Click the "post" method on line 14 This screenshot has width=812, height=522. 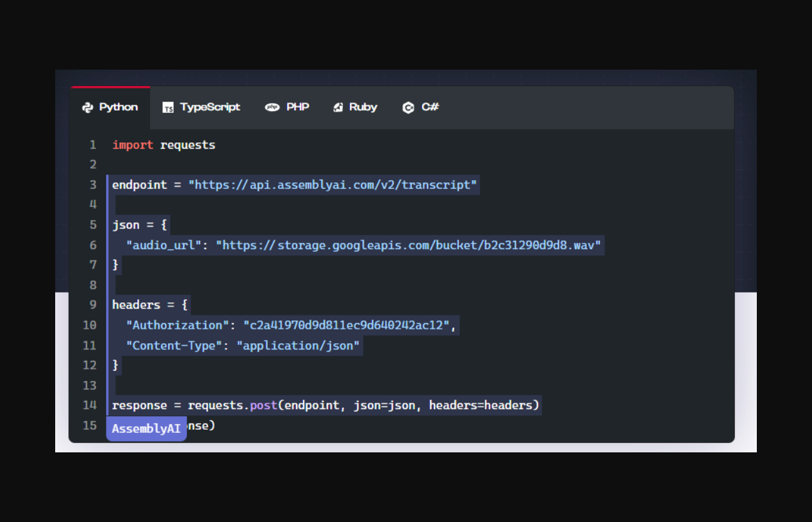pyautogui.click(x=263, y=406)
